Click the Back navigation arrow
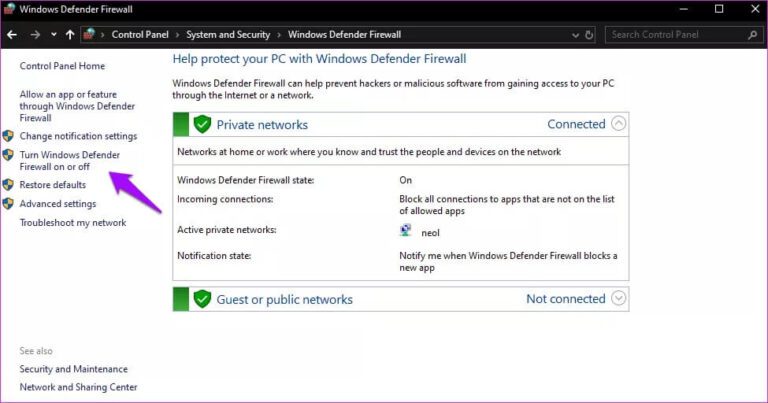 click(x=12, y=34)
